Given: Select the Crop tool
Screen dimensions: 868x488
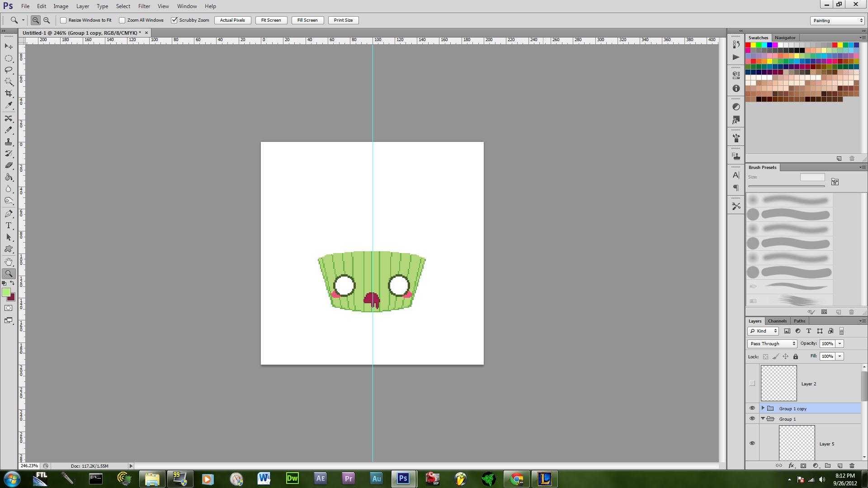Looking at the screenshot, I should click(9, 94).
